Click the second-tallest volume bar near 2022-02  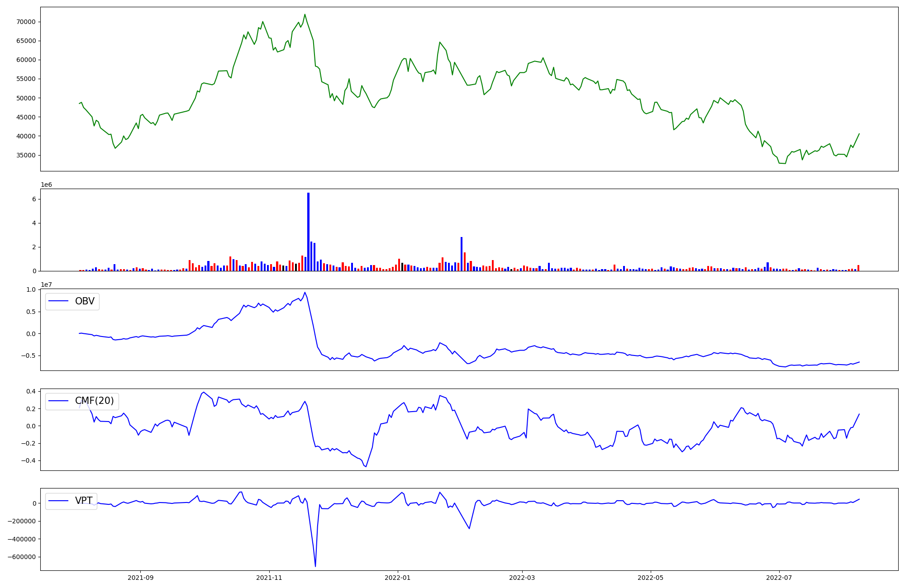[x=462, y=254]
